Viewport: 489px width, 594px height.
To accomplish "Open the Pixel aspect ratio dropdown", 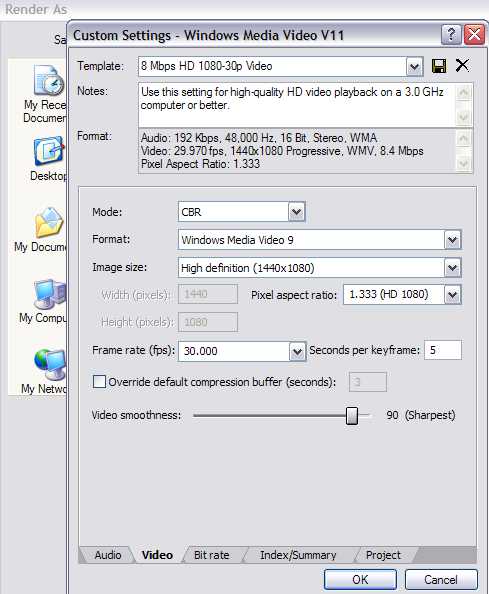I will 452,295.
